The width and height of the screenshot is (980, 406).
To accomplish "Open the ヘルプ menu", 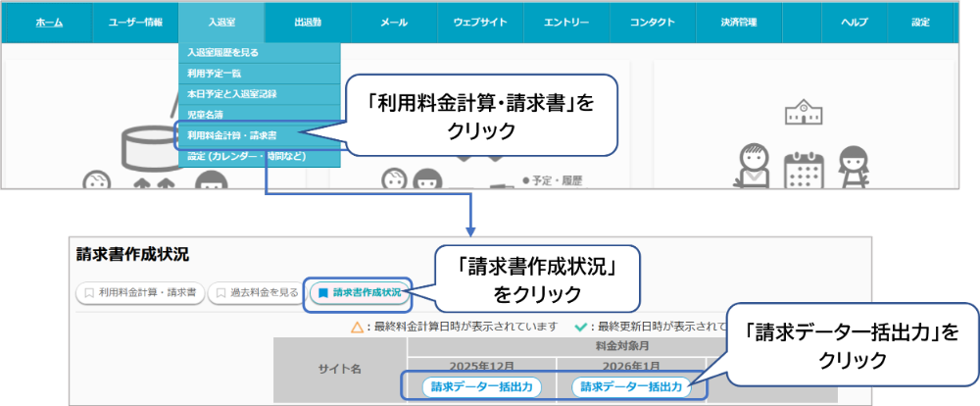I will [841, 23].
